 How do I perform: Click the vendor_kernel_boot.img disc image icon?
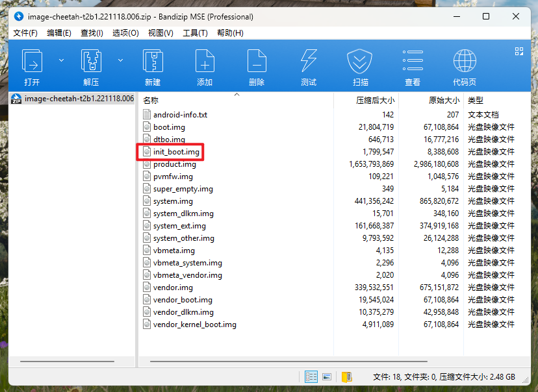(147, 324)
